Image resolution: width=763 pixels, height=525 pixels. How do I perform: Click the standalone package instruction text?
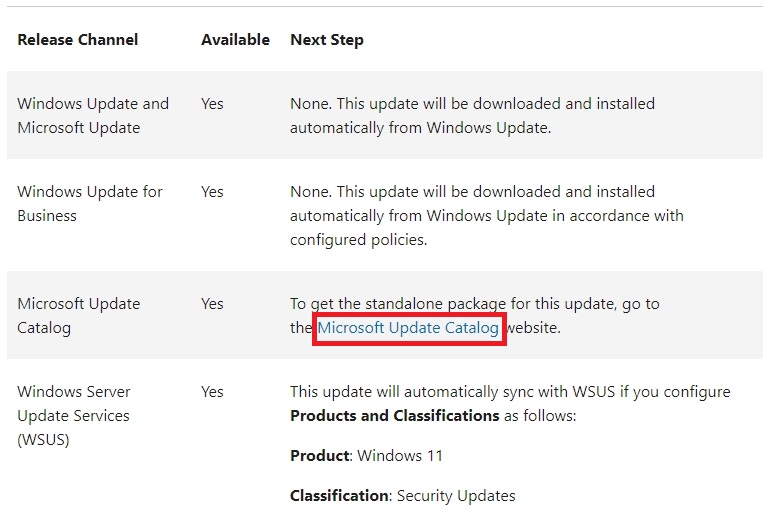[x=474, y=303]
